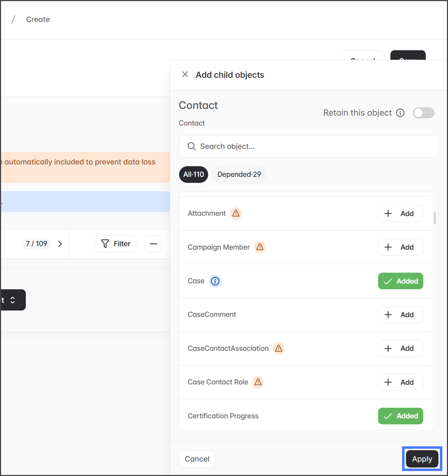This screenshot has height=476, width=448.
Task: Open the Filter options
Action: coord(116,244)
